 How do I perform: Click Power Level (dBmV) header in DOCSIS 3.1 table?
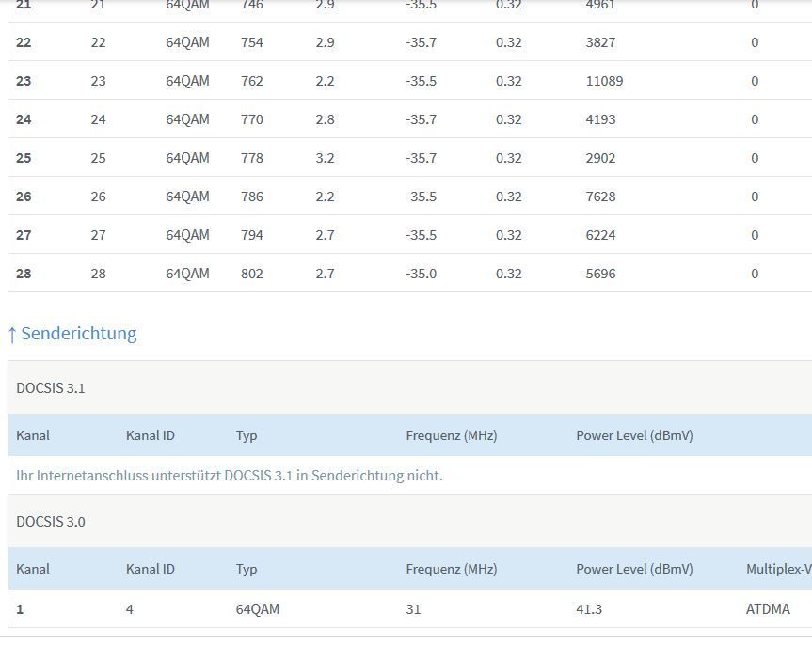[x=634, y=435]
